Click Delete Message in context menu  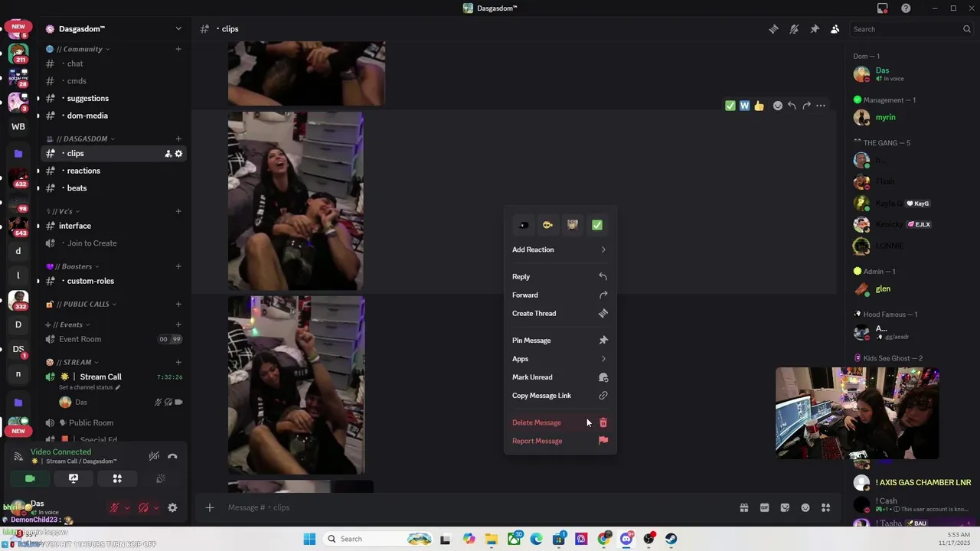[x=560, y=422]
